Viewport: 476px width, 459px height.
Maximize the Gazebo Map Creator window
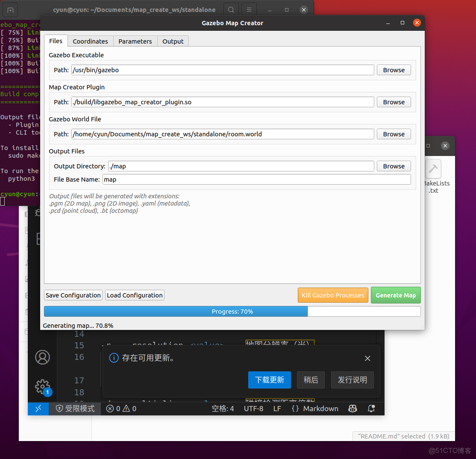click(x=402, y=23)
